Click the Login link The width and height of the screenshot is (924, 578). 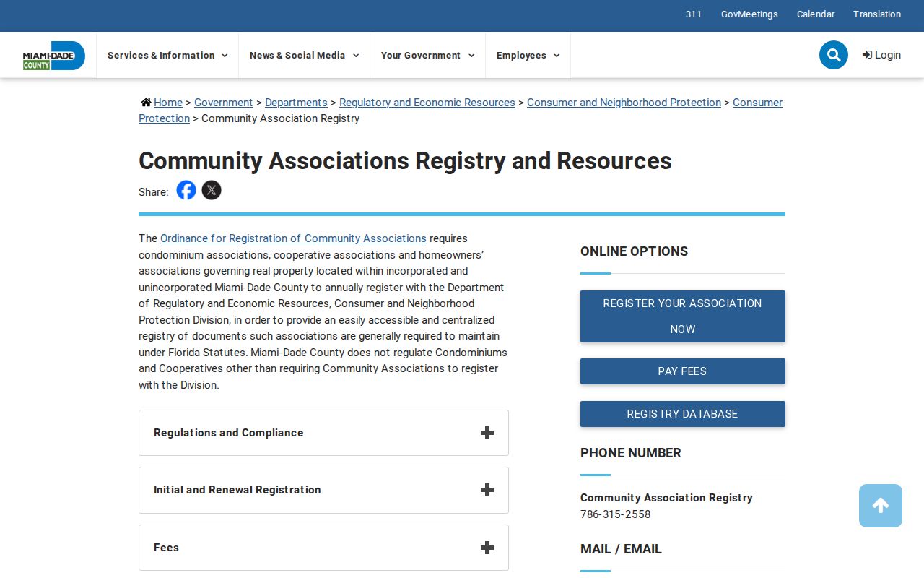[881, 55]
